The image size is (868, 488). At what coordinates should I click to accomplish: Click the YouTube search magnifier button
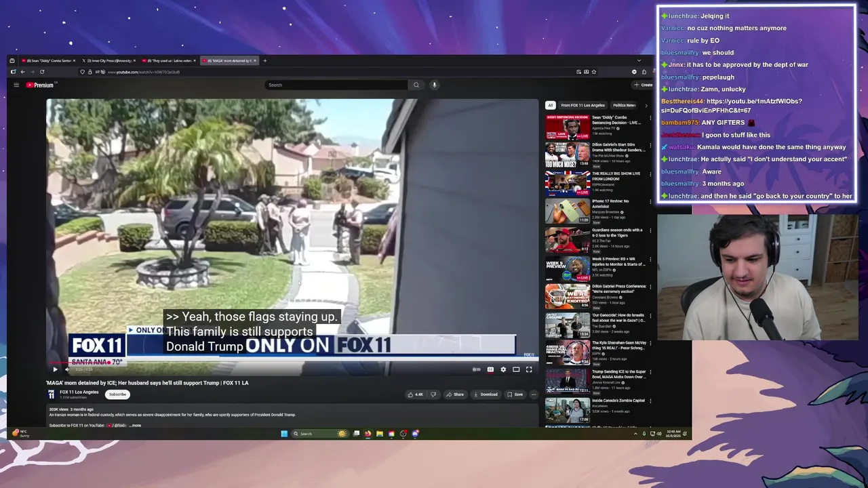tap(416, 85)
